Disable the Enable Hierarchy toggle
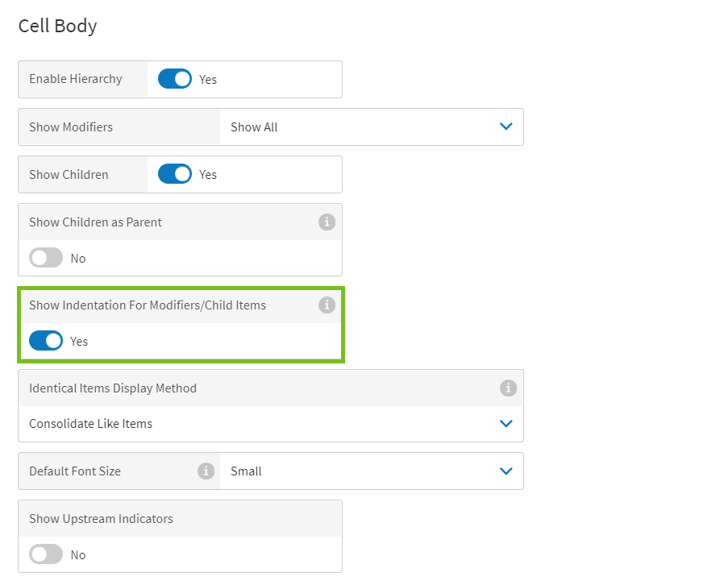728x581 pixels. click(174, 79)
